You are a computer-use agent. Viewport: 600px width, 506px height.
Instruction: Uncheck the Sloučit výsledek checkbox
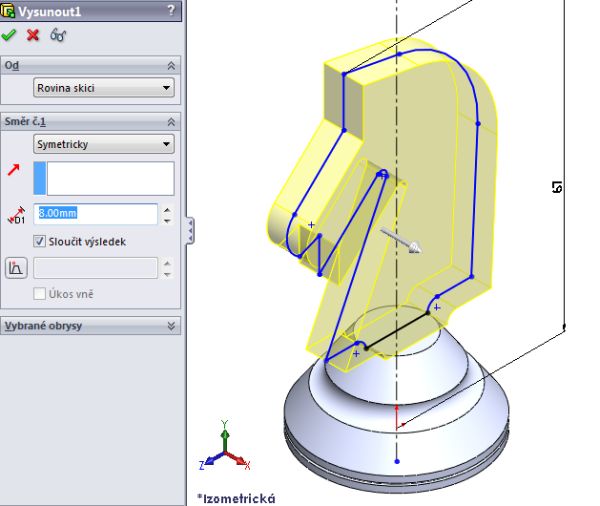40,241
